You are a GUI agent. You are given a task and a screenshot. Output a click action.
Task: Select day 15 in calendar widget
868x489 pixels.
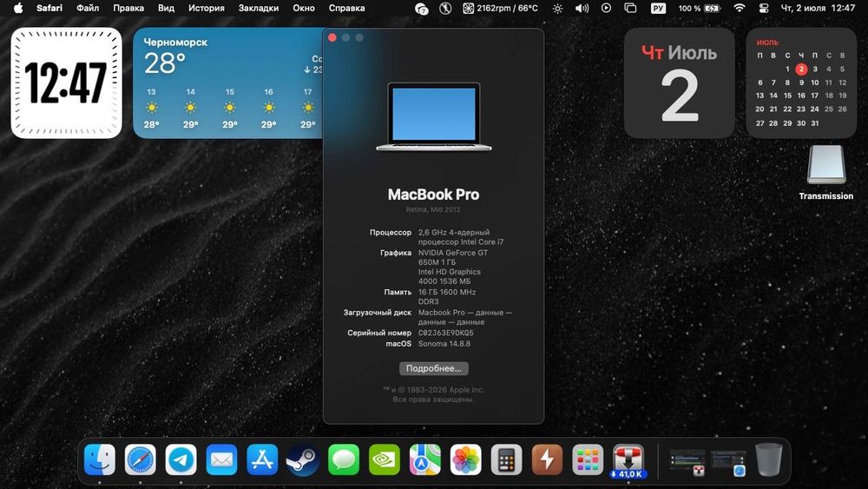tap(787, 96)
